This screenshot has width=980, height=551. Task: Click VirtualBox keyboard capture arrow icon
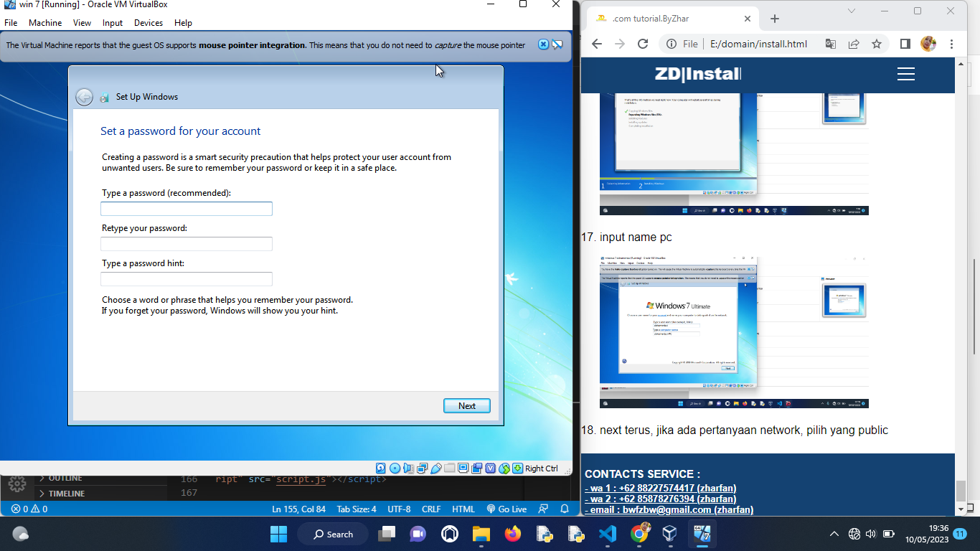(517, 468)
